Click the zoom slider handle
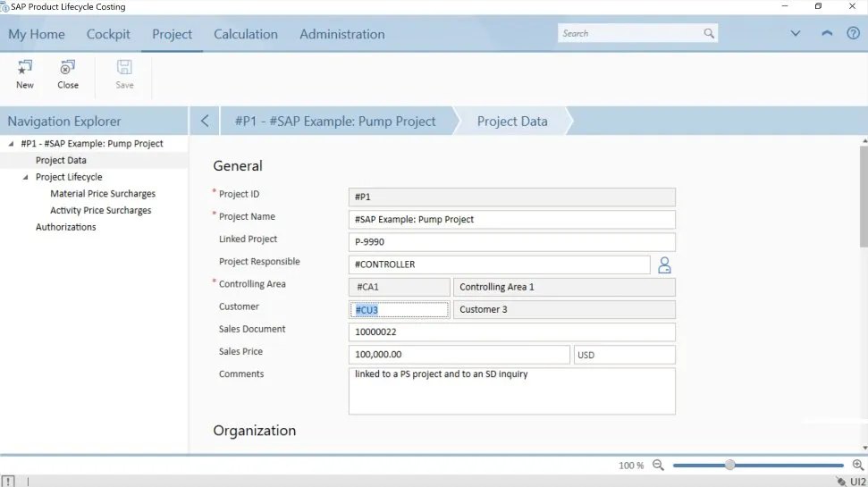 [x=730, y=466]
